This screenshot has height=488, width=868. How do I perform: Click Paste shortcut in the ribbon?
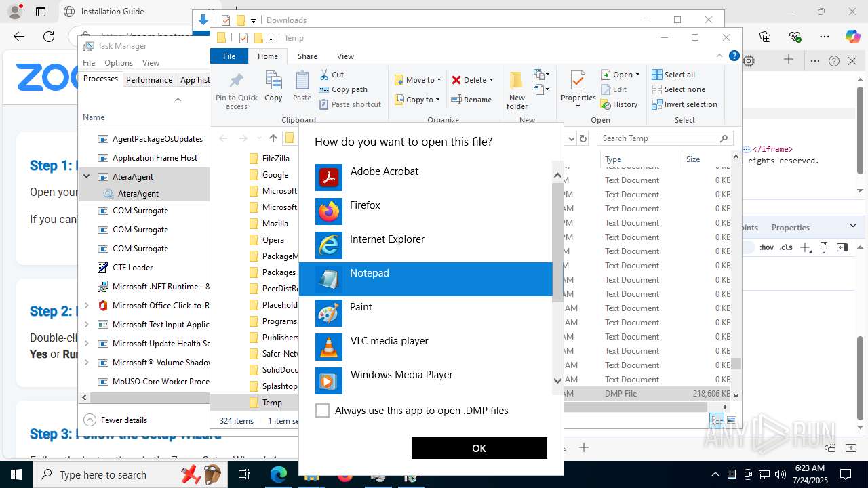click(349, 104)
